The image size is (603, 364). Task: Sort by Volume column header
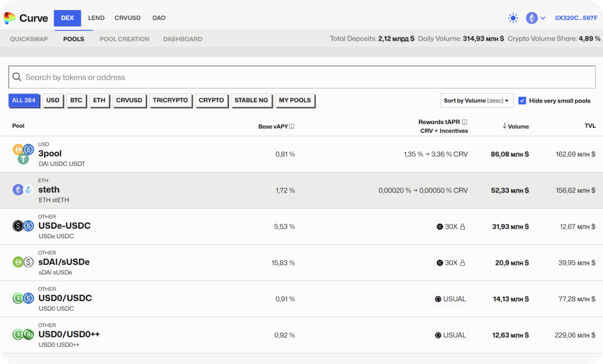(x=516, y=126)
